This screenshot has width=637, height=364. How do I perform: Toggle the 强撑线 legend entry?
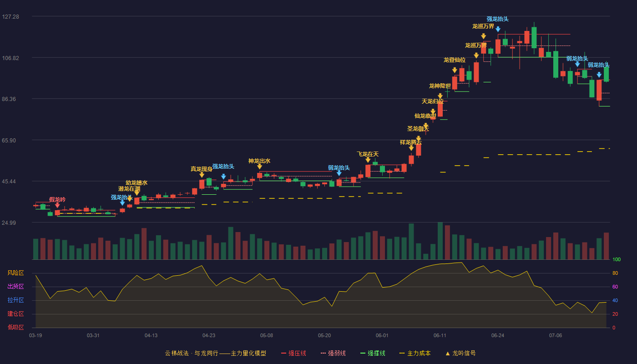[373, 353]
